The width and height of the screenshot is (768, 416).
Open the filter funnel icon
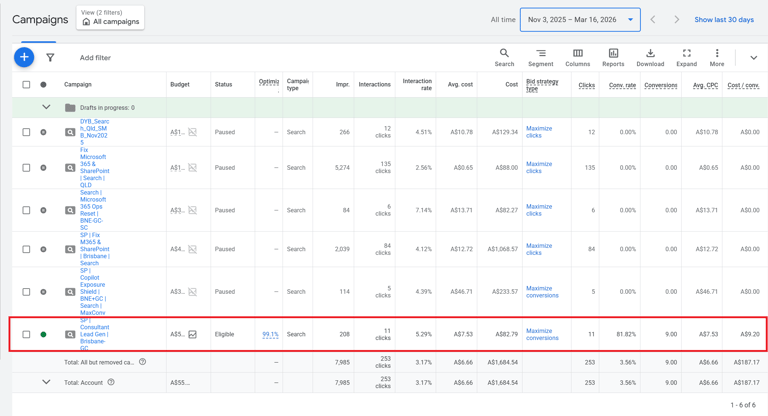[x=50, y=58]
